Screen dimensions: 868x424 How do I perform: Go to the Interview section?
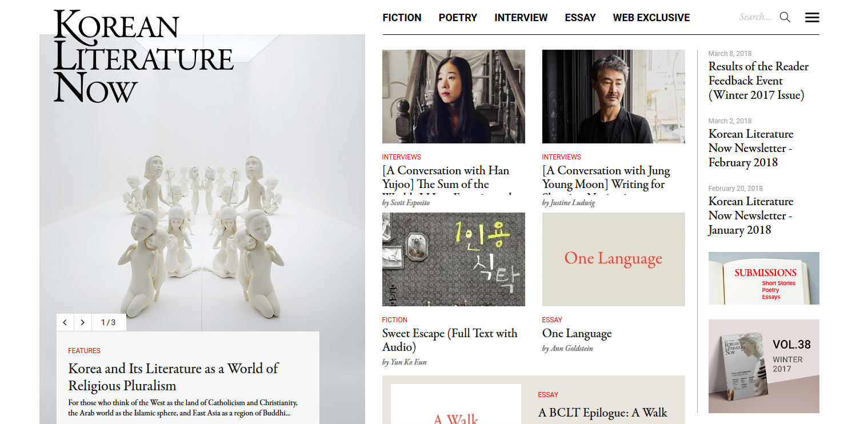[x=521, y=18]
